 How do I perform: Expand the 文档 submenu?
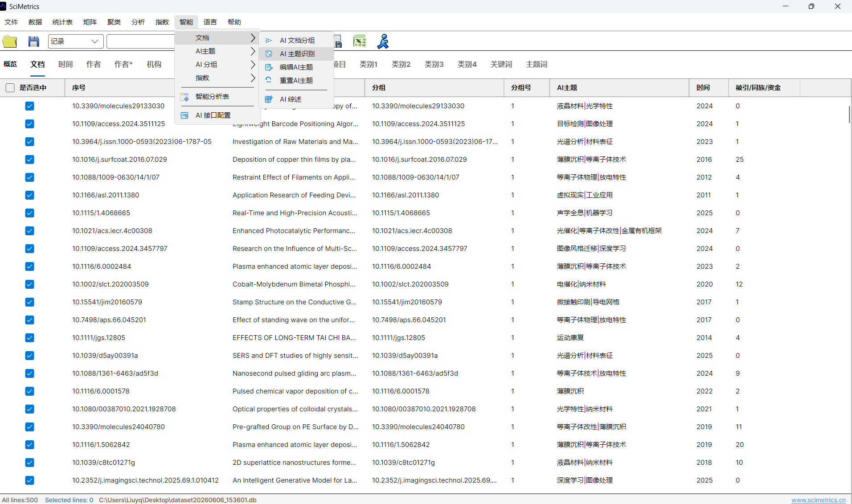(217, 38)
